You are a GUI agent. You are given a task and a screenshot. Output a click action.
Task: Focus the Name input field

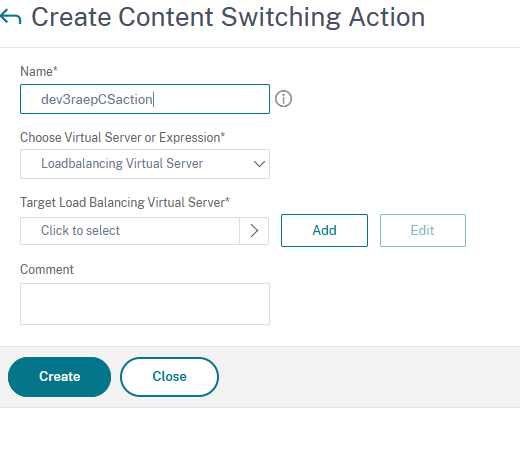pos(145,99)
